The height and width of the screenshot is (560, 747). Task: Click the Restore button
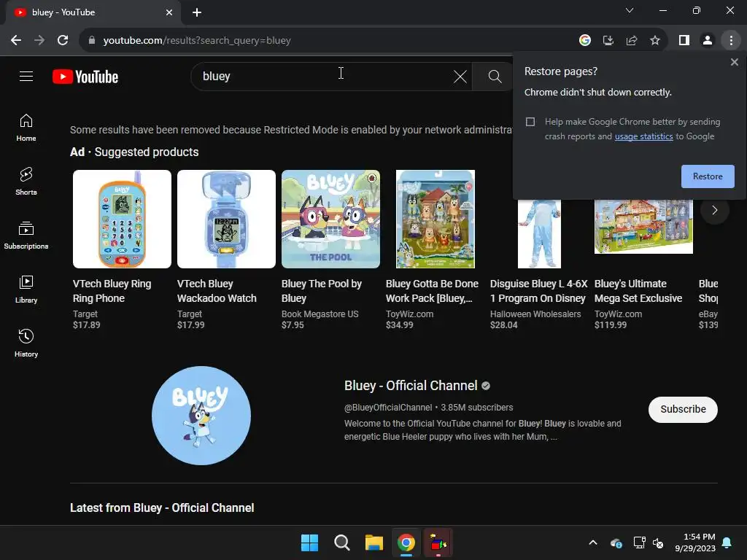tap(708, 176)
